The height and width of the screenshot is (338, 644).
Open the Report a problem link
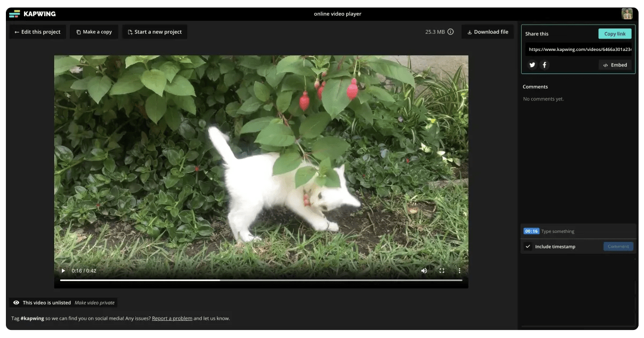pyautogui.click(x=172, y=318)
